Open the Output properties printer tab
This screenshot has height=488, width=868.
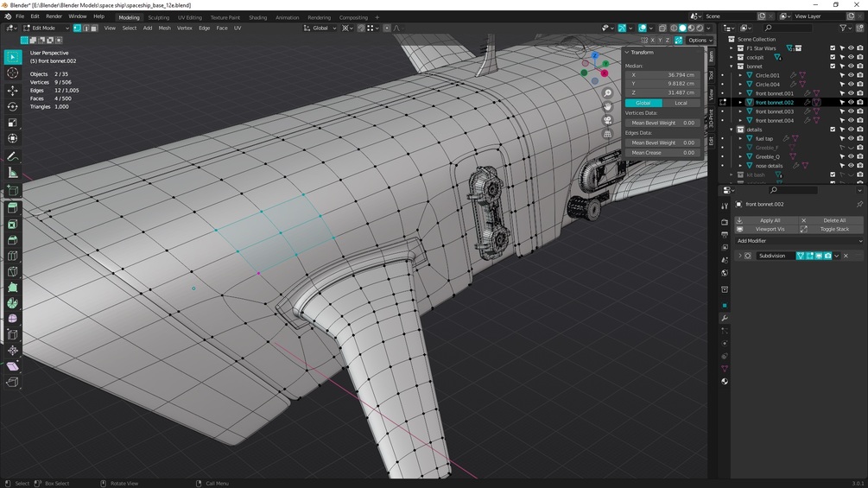(724, 235)
